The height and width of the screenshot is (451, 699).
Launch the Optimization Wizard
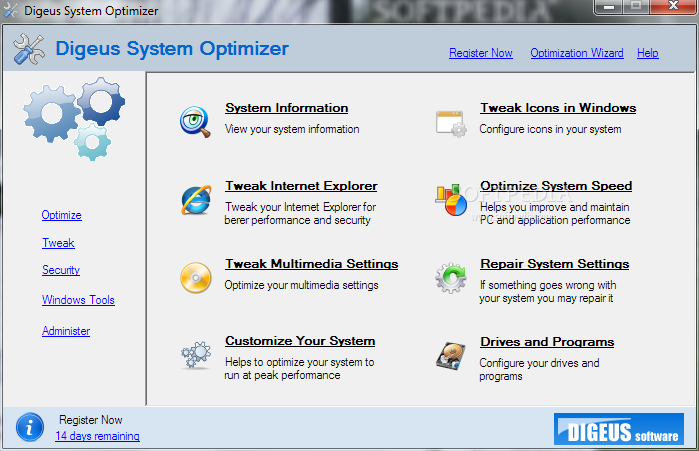pyautogui.click(x=577, y=53)
